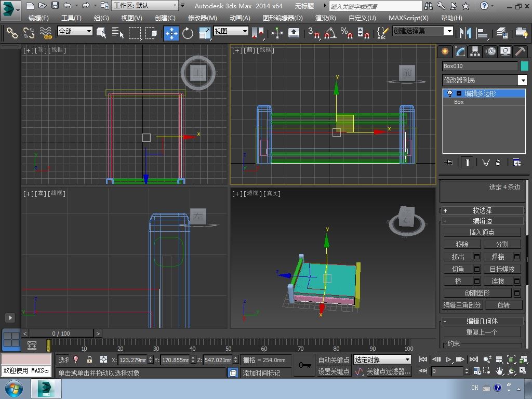Viewport: 532px width, 399px height.
Task: Expand the 软选择 rollout
Action: (482, 210)
